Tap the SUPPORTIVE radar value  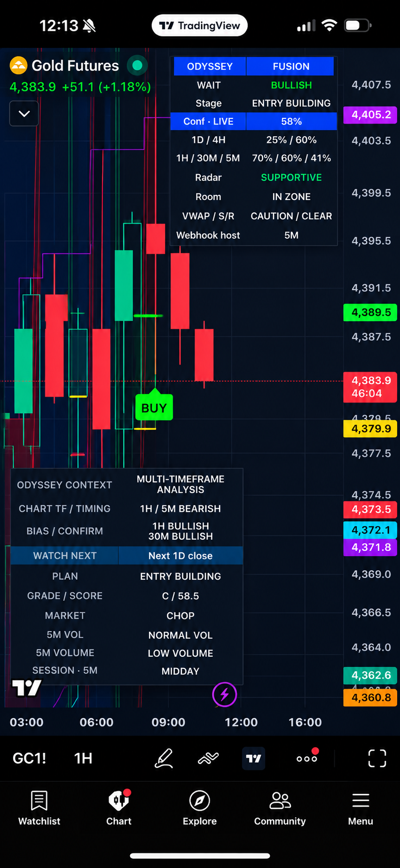pyautogui.click(x=291, y=178)
